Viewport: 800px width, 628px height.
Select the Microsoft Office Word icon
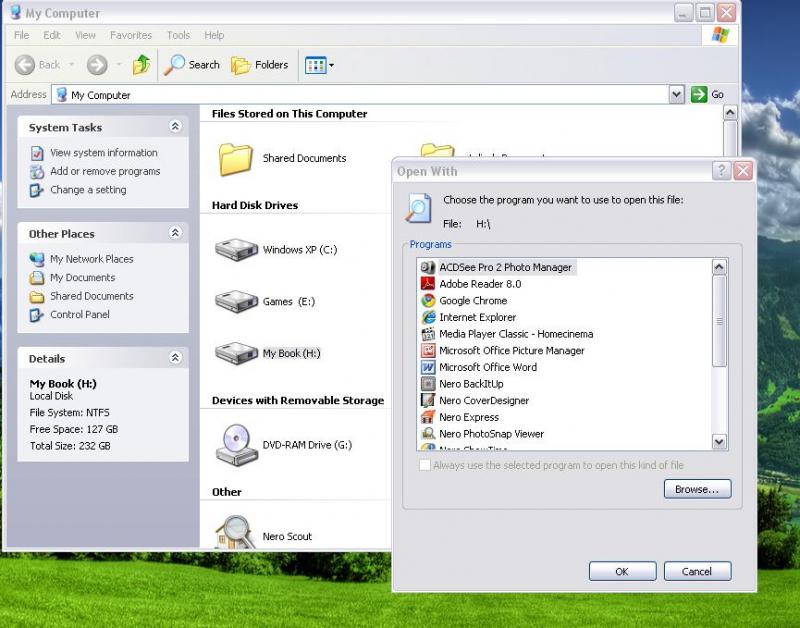pyautogui.click(x=428, y=367)
